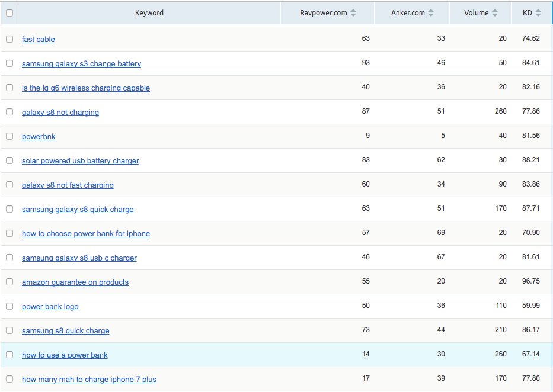Tick the power bank logo checkbox

tap(9, 306)
